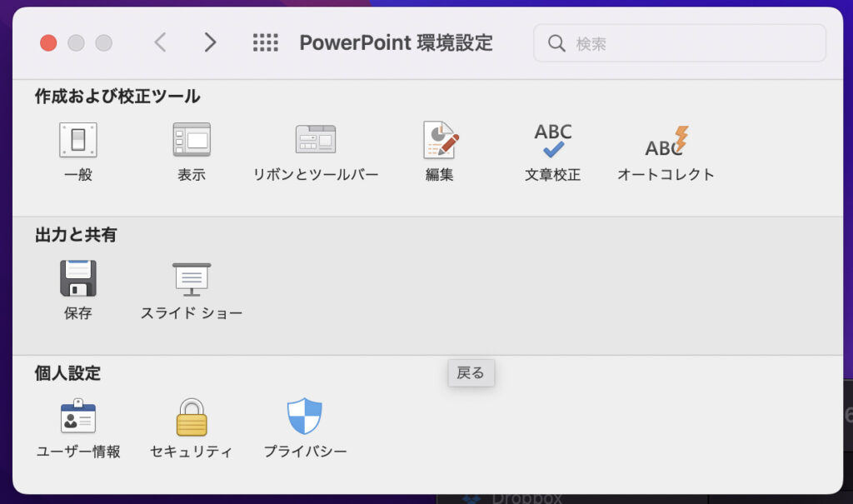Close the PowerPoint 環境設定 window
This screenshot has width=853, height=504.
(48, 43)
